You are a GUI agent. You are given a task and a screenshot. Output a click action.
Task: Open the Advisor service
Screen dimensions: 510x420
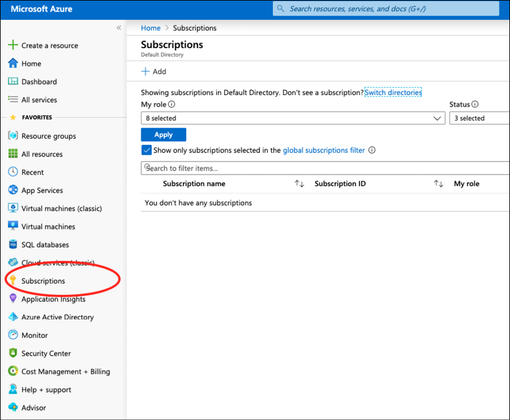pos(35,407)
